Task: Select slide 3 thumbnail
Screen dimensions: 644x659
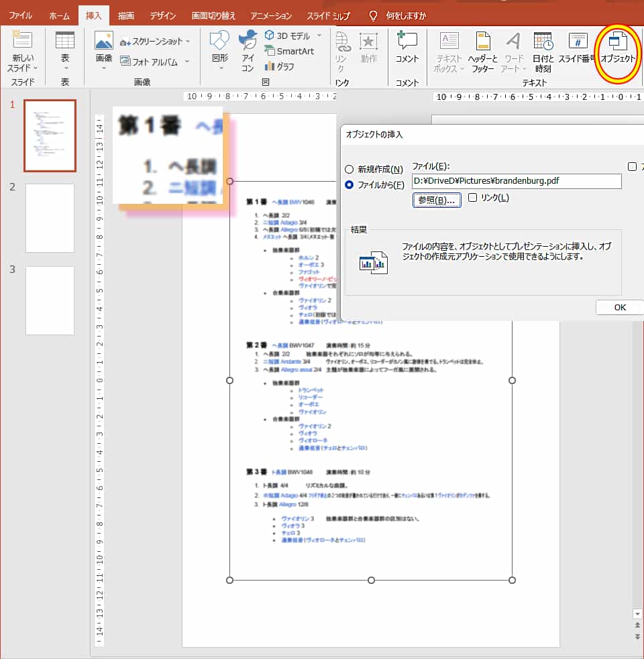Action: click(50, 300)
